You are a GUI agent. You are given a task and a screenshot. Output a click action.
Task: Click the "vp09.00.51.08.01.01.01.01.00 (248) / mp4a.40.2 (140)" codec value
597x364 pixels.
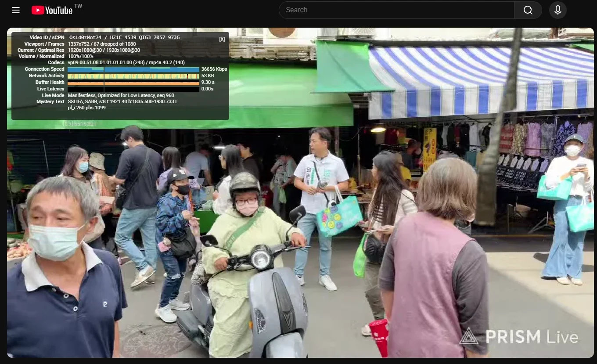(x=126, y=63)
